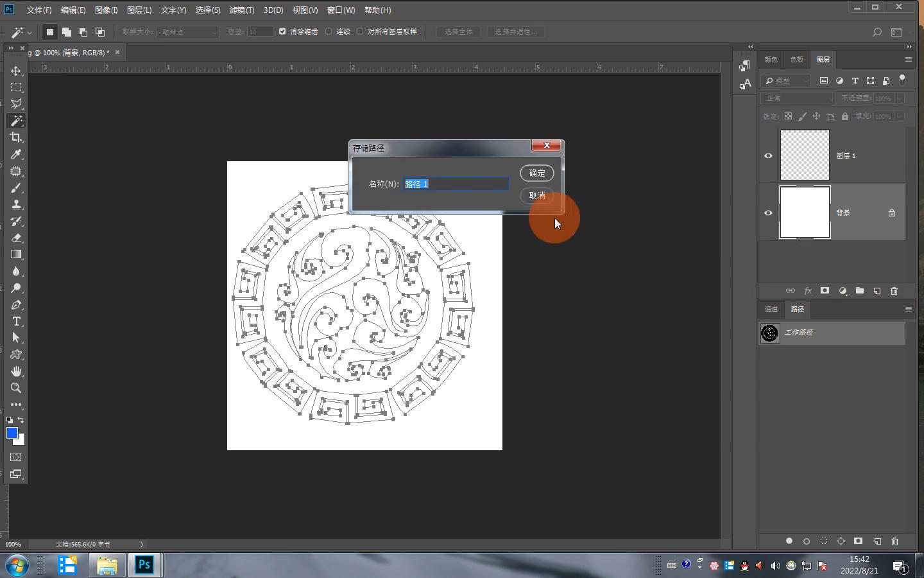
Task: Select the Zoom tool
Action: (16, 388)
